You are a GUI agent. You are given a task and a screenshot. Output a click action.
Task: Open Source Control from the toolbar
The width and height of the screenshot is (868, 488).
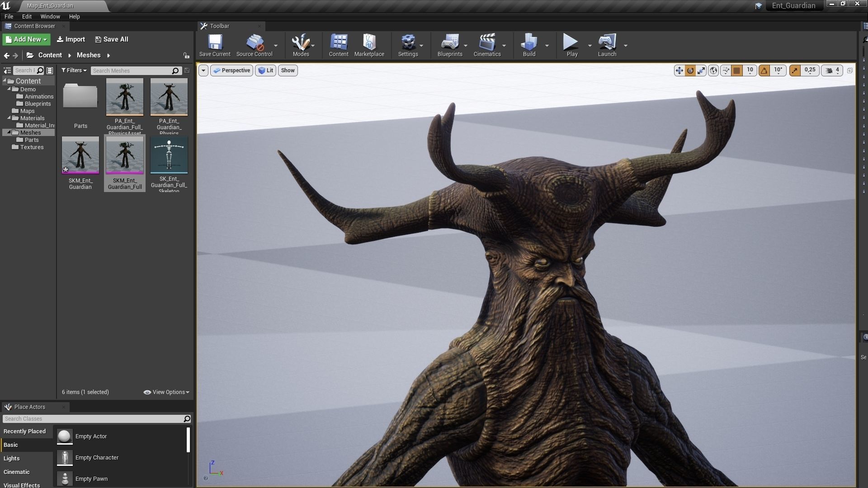[254, 45]
